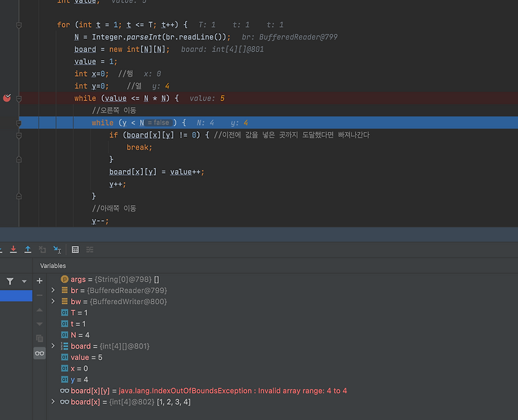
Task: Toggle show watches glasses button
Action: pos(39,353)
